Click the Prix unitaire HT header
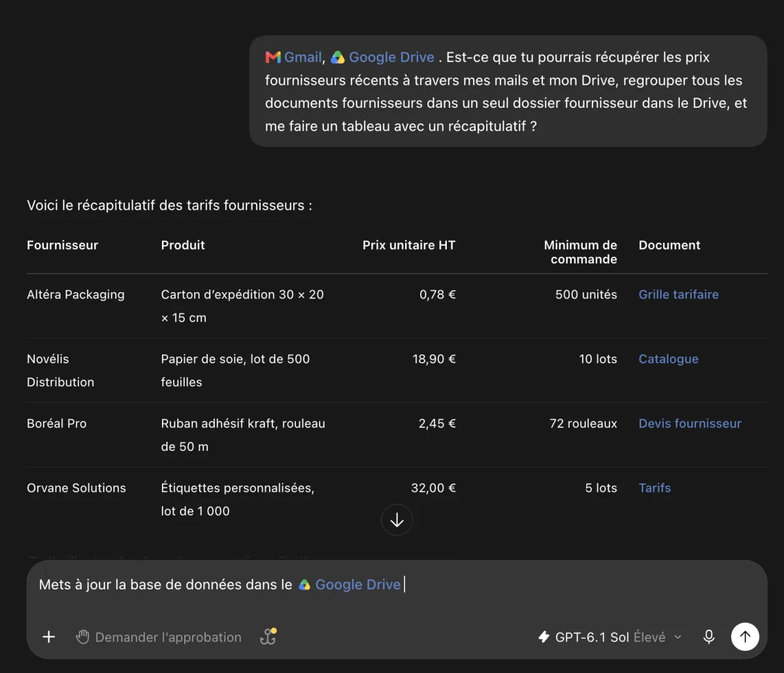Image resolution: width=784 pixels, height=673 pixels. click(x=409, y=245)
